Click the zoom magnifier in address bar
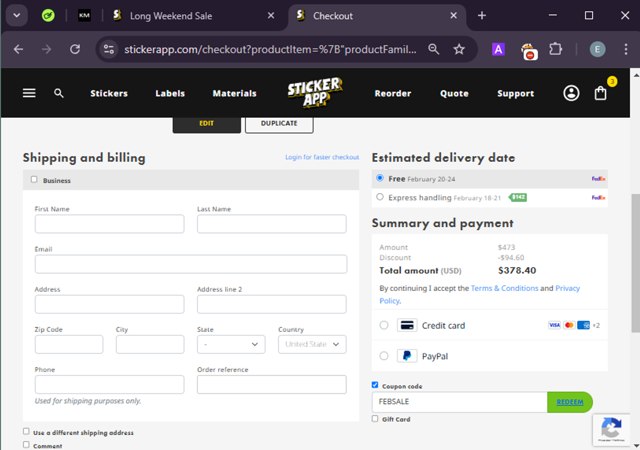 [433, 49]
